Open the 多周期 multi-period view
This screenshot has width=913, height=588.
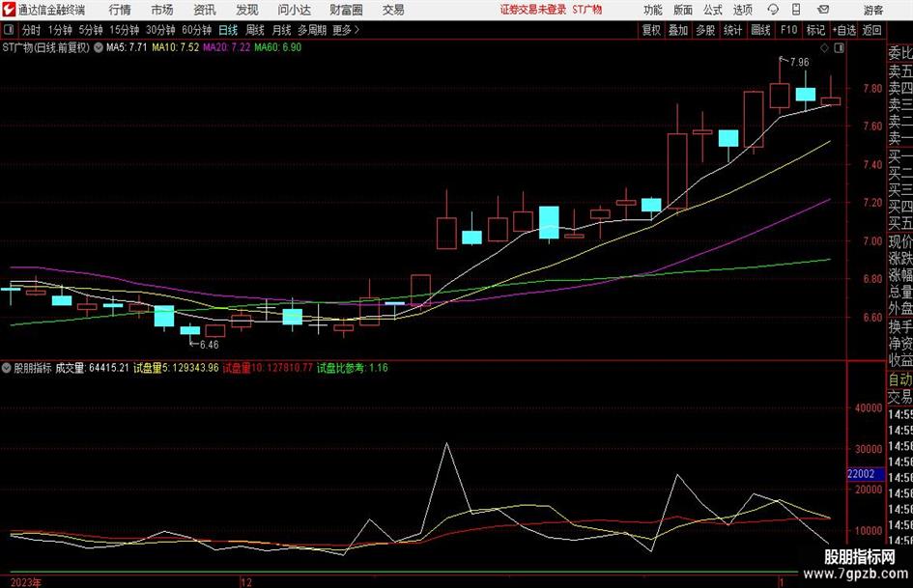(312, 30)
